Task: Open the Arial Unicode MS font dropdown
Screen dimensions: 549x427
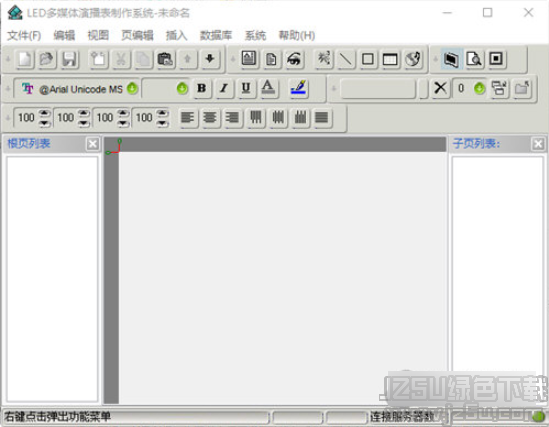Action: [x=132, y=88]
